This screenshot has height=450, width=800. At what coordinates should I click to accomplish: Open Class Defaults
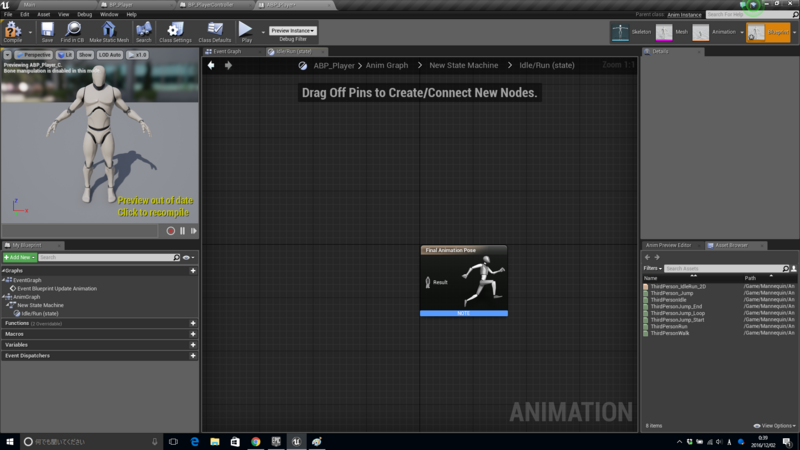[214, 32]
